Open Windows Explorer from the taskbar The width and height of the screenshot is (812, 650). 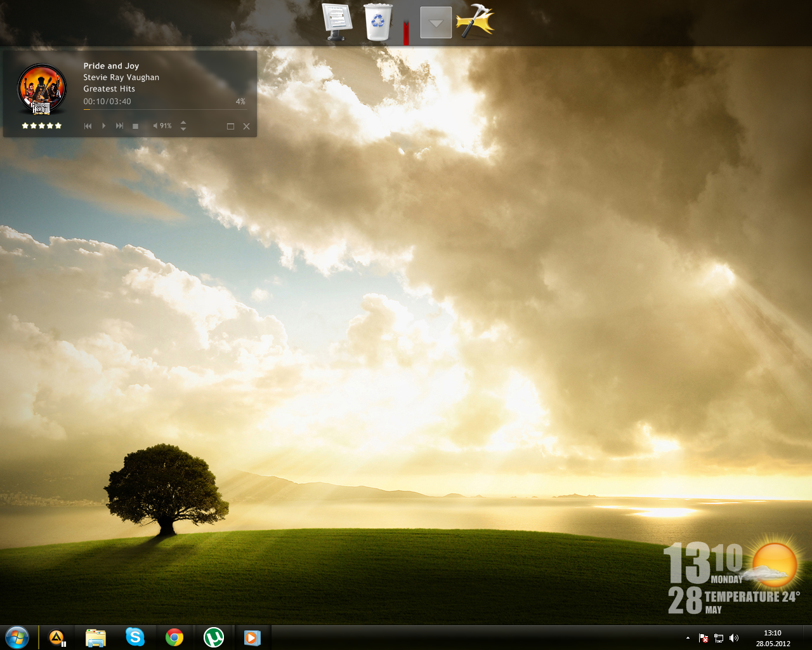(95, 637)
